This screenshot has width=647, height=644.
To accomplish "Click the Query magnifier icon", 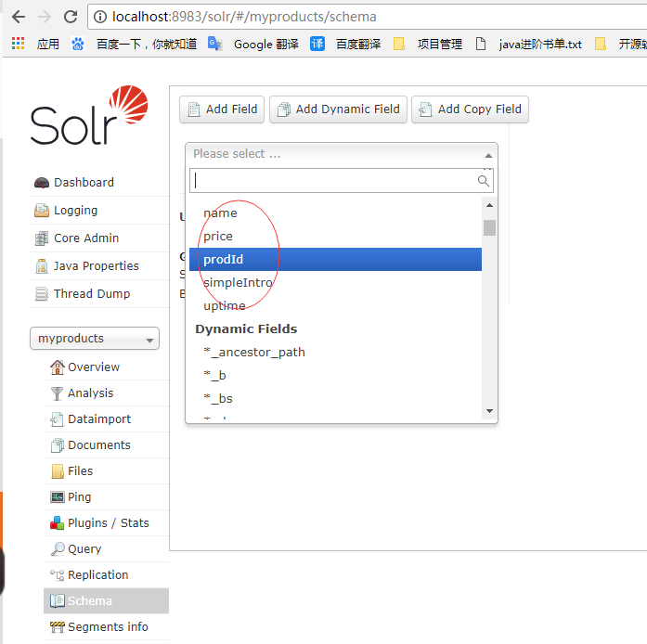I will (x=58, y=549).
